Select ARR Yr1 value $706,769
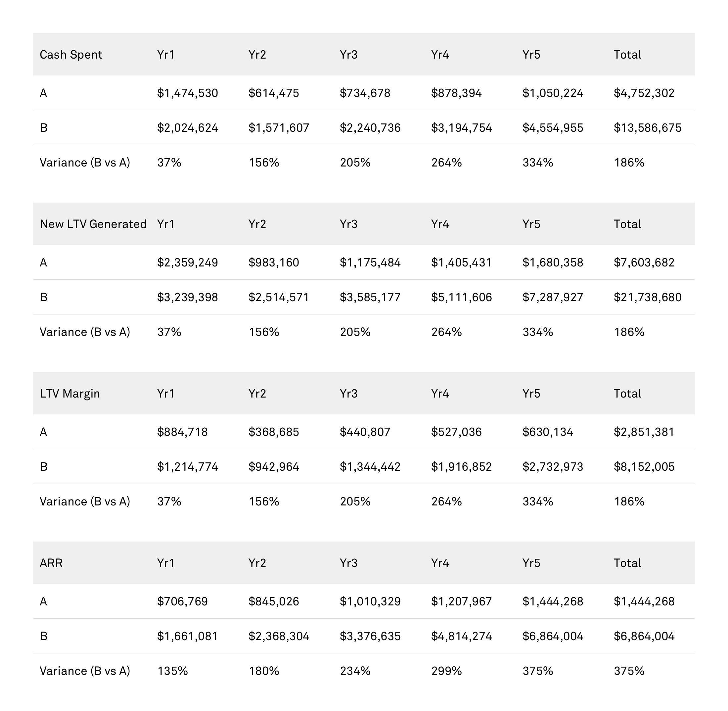 182,601
